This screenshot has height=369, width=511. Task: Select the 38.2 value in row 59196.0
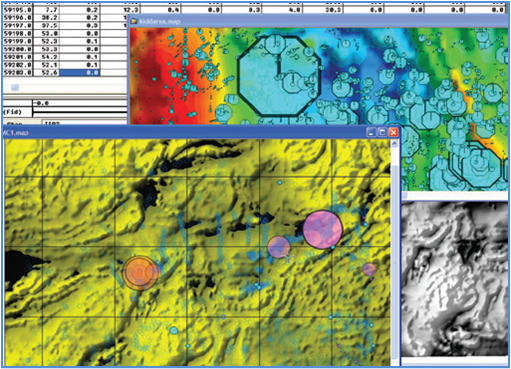46,18
